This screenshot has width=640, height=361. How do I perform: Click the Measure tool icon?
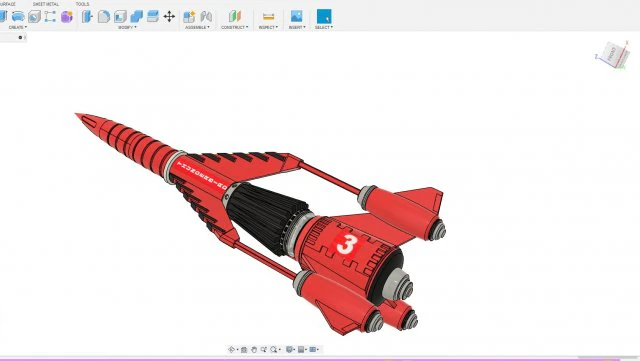[x=268, y=16]
